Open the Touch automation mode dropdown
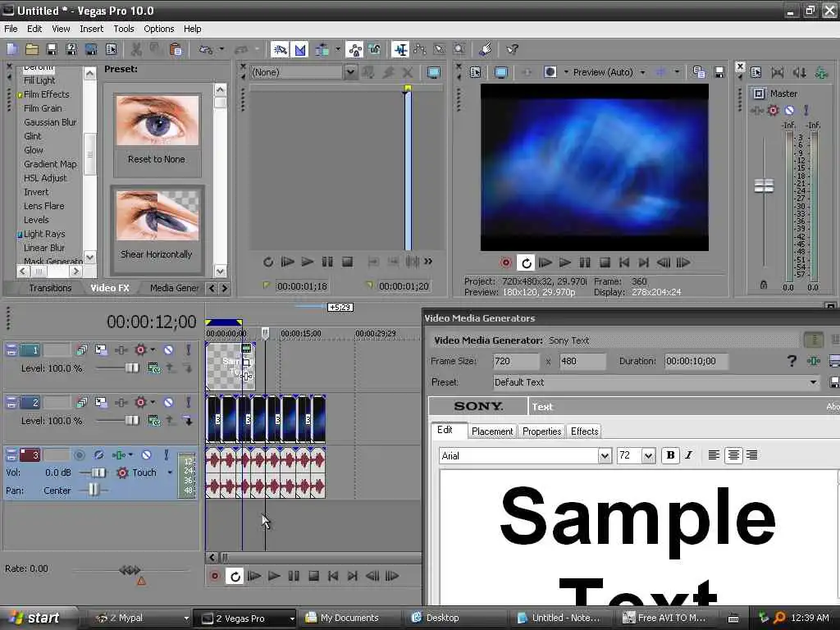The image size is (840, 630). 170,472
